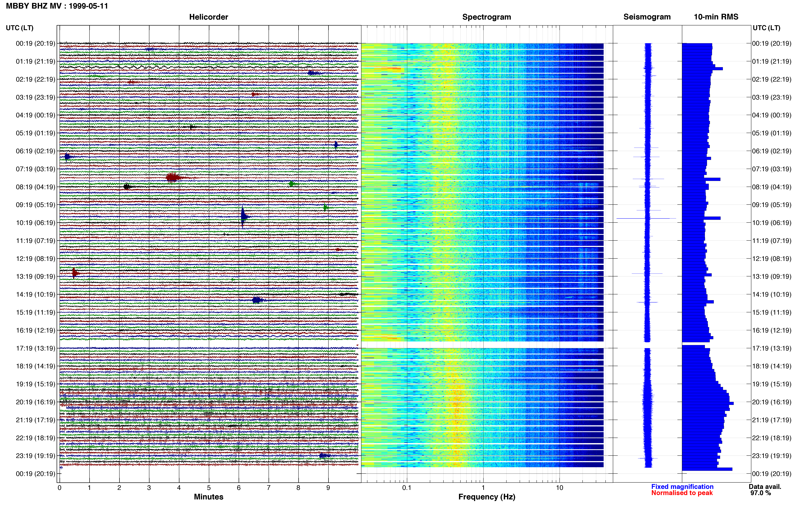
Task: Click the left time label '07:19 (03:19)'
Action: tap(36, 169)
